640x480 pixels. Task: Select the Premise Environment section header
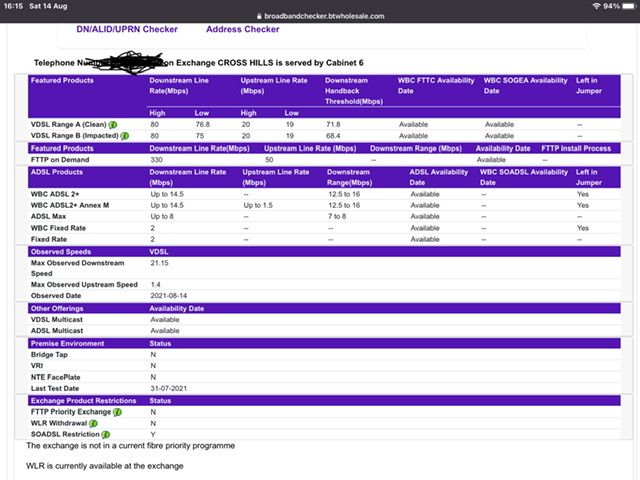pyautogui.click(x=68, y=343)
